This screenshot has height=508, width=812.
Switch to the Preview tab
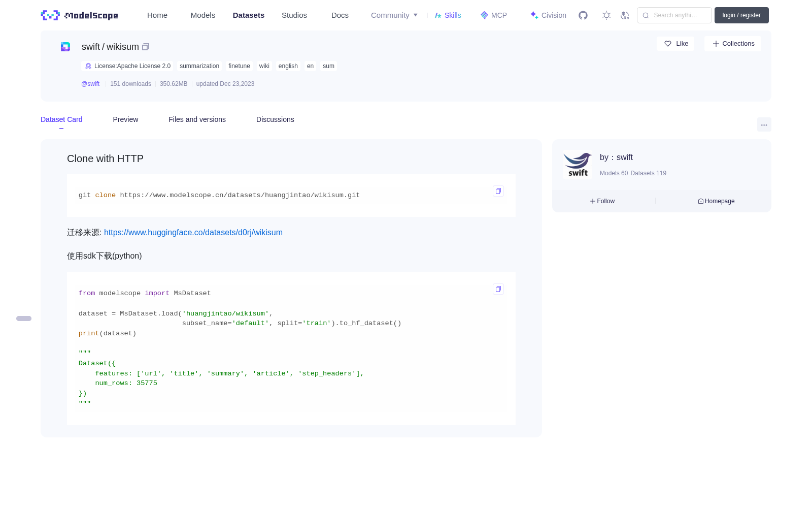(125, 119)
